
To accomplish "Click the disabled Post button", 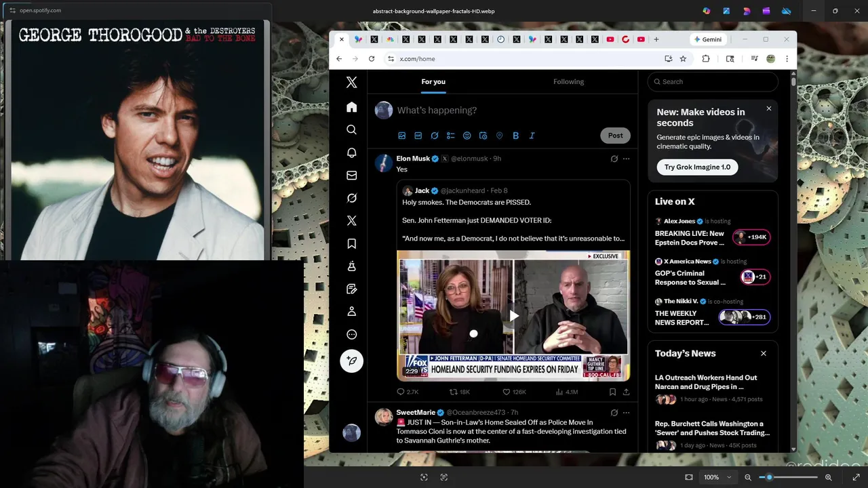I will 615,136.
